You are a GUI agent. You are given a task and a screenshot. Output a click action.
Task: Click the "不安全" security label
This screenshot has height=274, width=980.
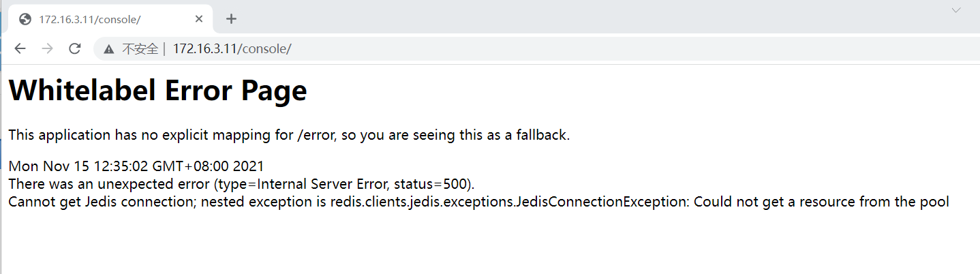click(140, 49)
